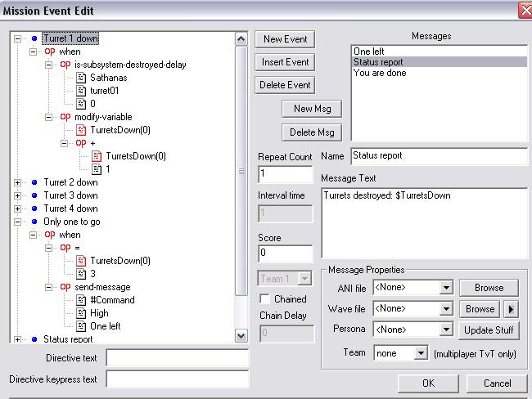Click the blue dot icon beside Turret 1 down
This screenshot has width=532, height=399.
point(33,38)
